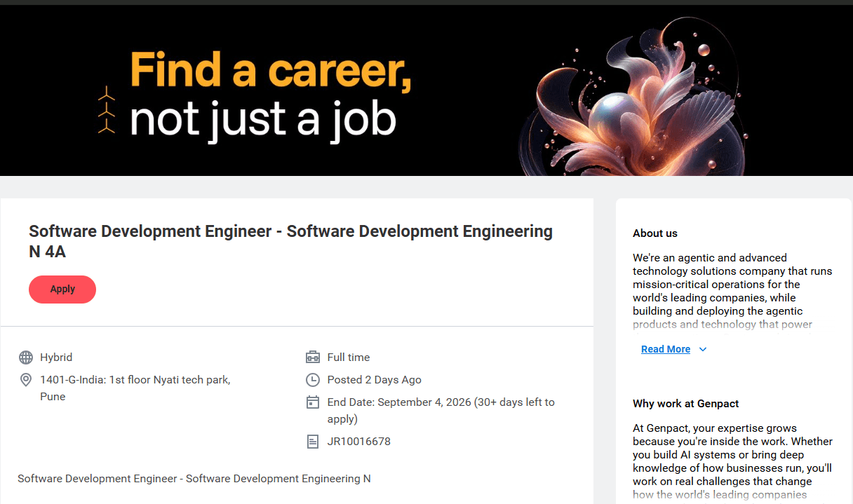The width and height of the screenshot is (853, 504).
Task: Click the job description line below JR10016678
Action: coord(194,479)
